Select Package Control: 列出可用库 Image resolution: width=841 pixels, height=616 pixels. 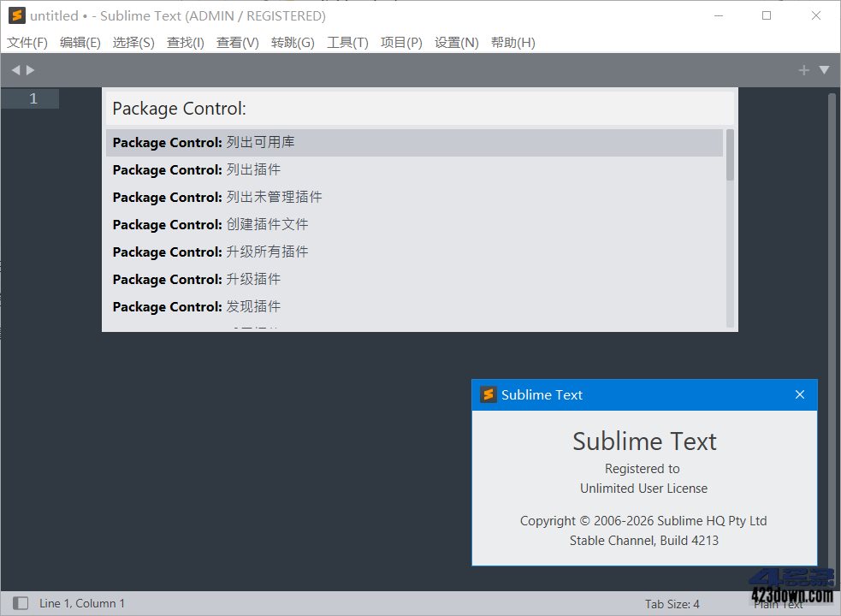[x=414, y=143]
